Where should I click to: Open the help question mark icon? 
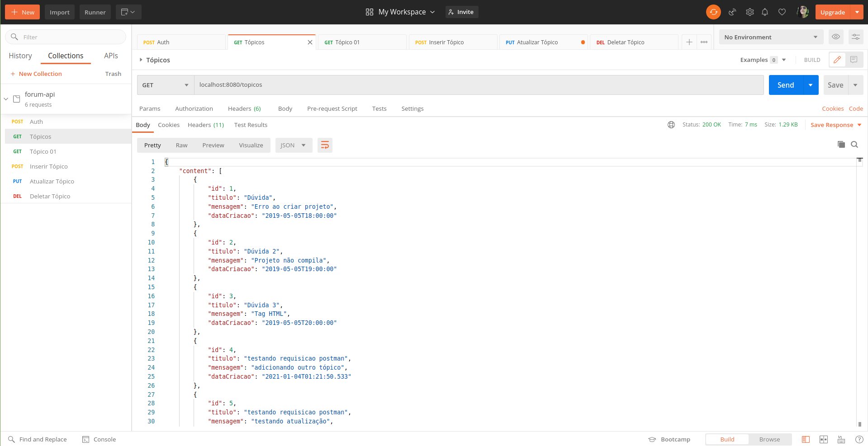tap(859, 439)
